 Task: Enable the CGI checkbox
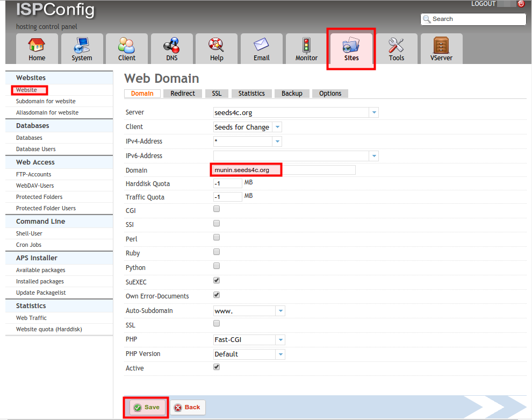click(217, 209)
